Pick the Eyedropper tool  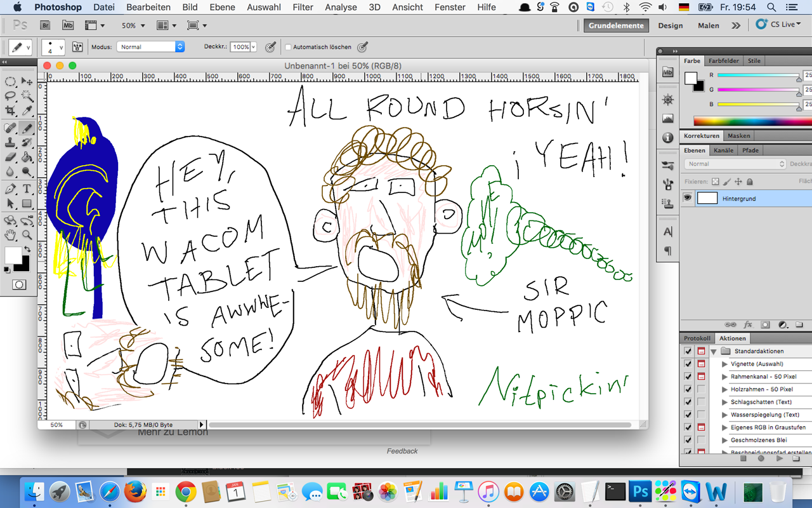pyautogui.click(x=27, y=111)
